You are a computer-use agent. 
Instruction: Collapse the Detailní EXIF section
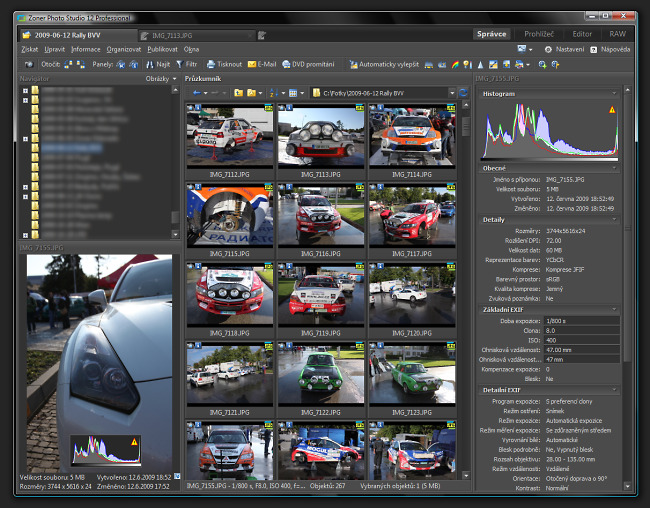(614, 390)
